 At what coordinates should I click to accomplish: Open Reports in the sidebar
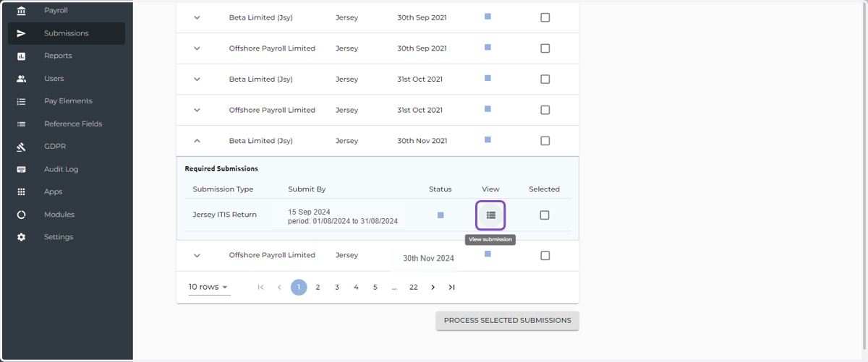click(x=67, y=56)
